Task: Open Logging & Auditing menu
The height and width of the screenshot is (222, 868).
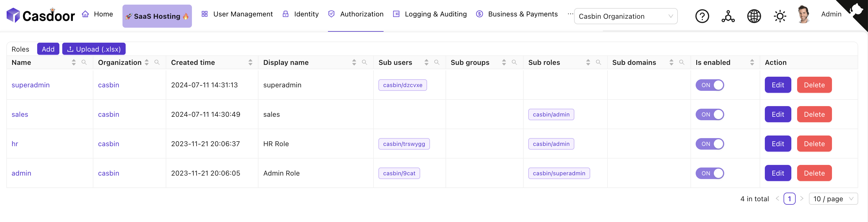Action: [x=430, y=14]
